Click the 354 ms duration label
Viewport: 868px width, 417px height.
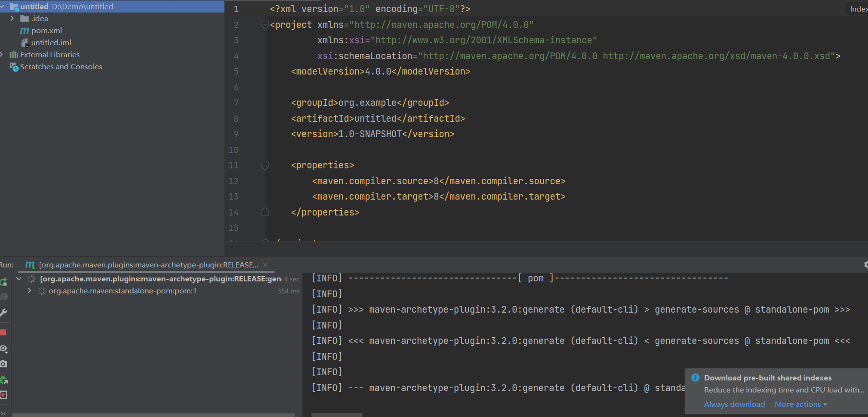(288, 291)
